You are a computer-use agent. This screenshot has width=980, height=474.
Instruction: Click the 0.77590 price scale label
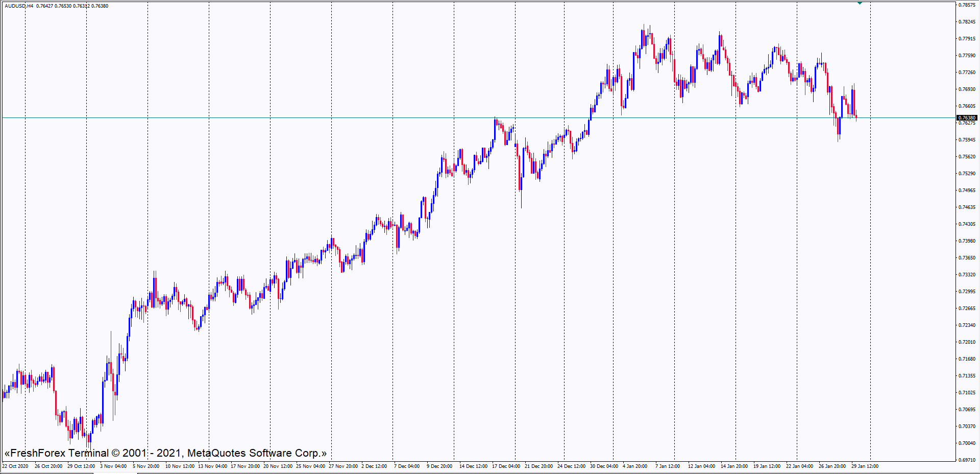[x=967, y=56]
